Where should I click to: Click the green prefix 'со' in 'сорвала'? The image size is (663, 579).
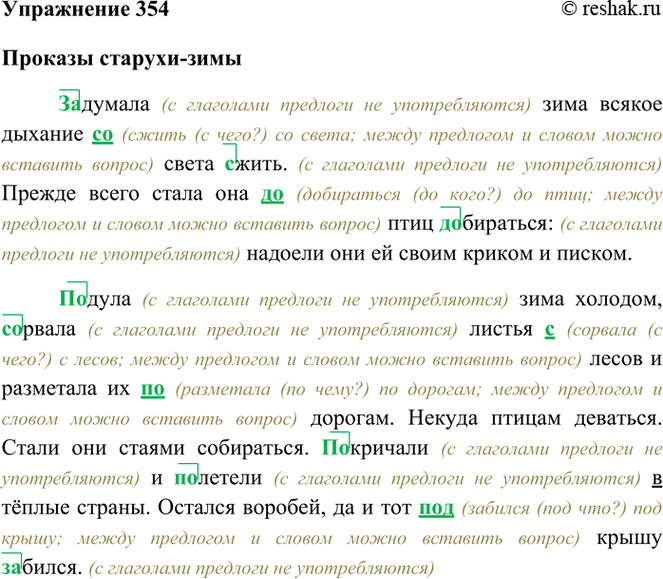pyautogui.click(x=14, y=328)
